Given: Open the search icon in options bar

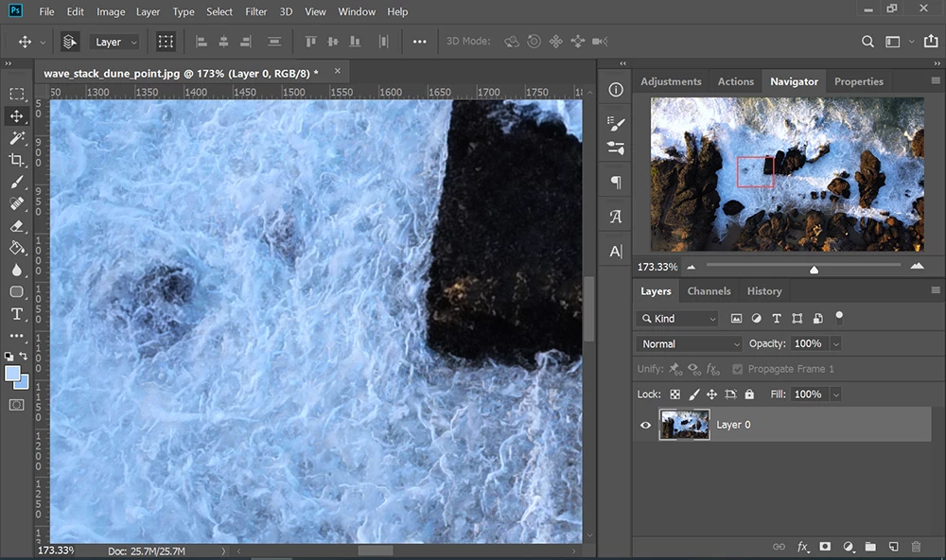Looking at the screenshot, I should (x=867, y=42).
